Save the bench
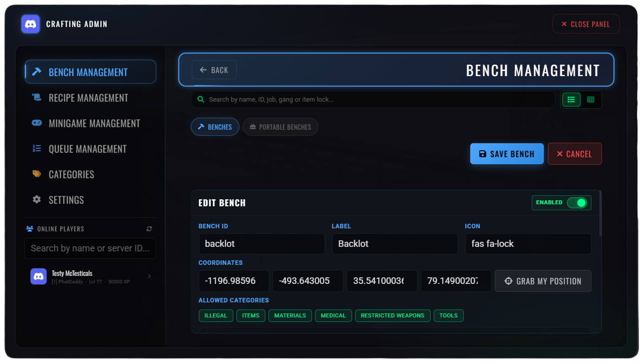This screenshot has height=364, width=644. coord(507,154)
